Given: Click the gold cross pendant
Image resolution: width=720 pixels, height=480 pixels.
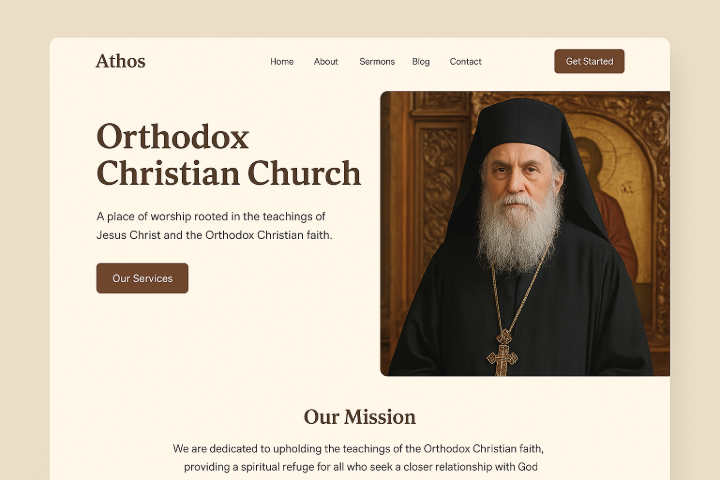Looking at the screenshot, I should tap(502, 353).
